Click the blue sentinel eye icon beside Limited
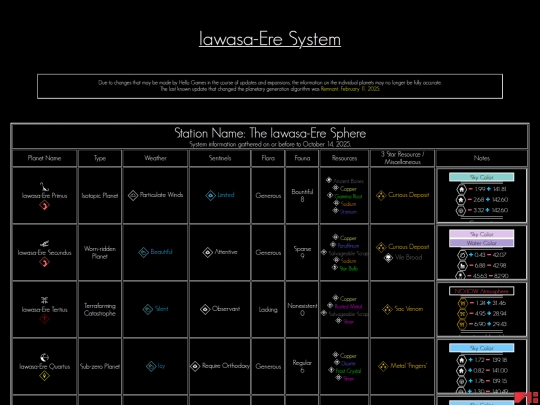 (x=210, y=195)
